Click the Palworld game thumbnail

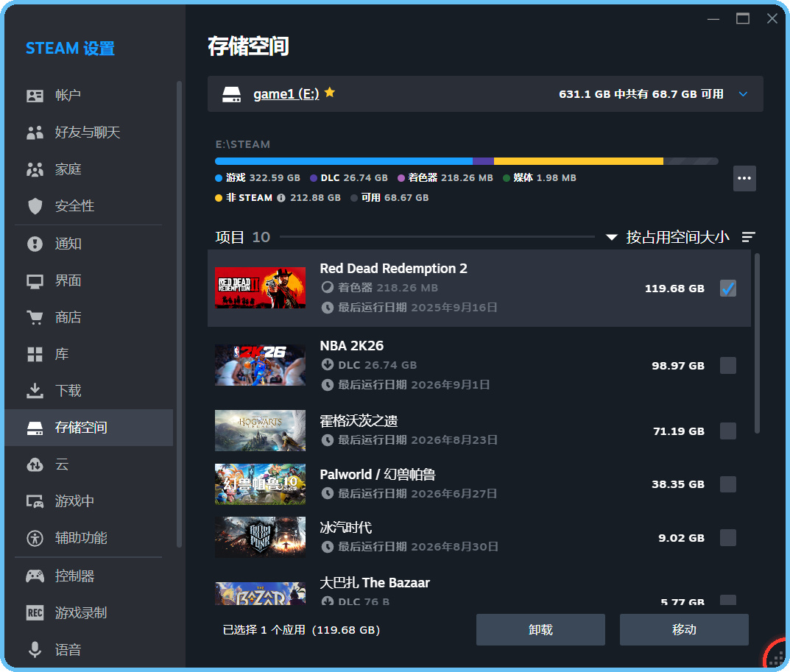point(260,484)
